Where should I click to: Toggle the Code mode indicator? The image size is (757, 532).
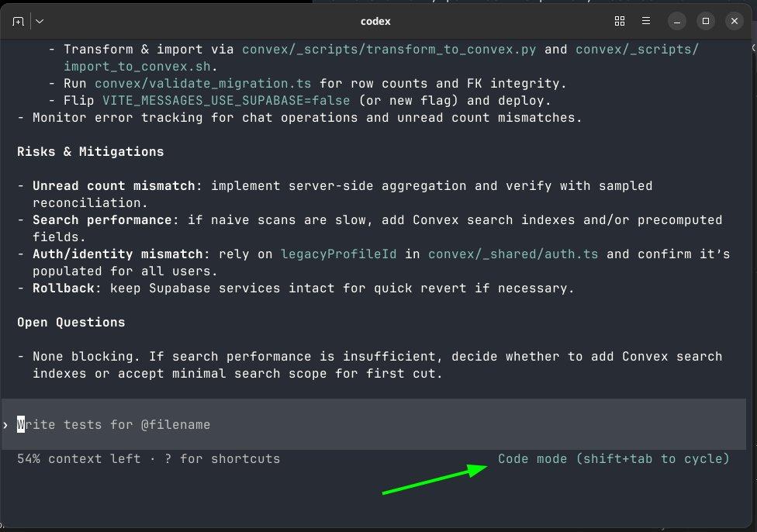click(x=614, y=459)
